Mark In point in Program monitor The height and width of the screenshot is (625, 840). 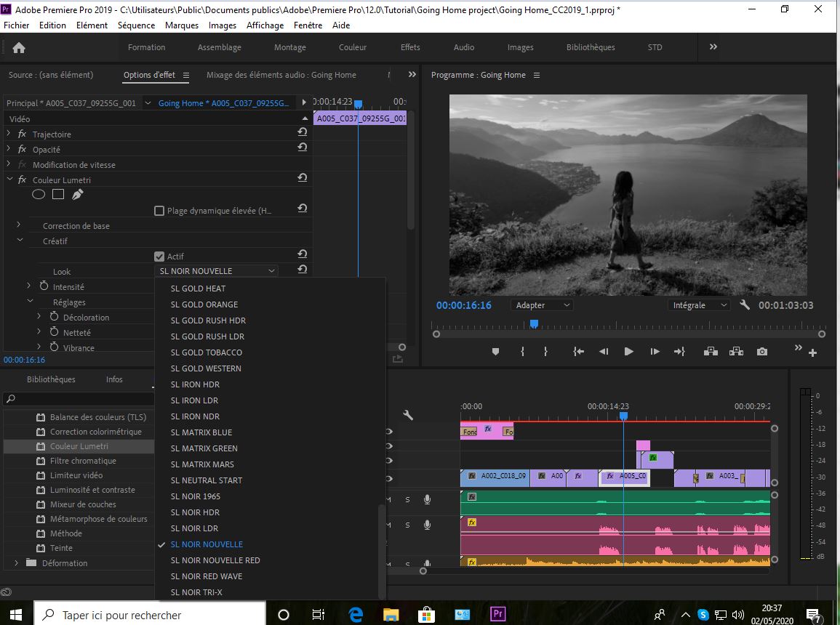pos(523,352)
